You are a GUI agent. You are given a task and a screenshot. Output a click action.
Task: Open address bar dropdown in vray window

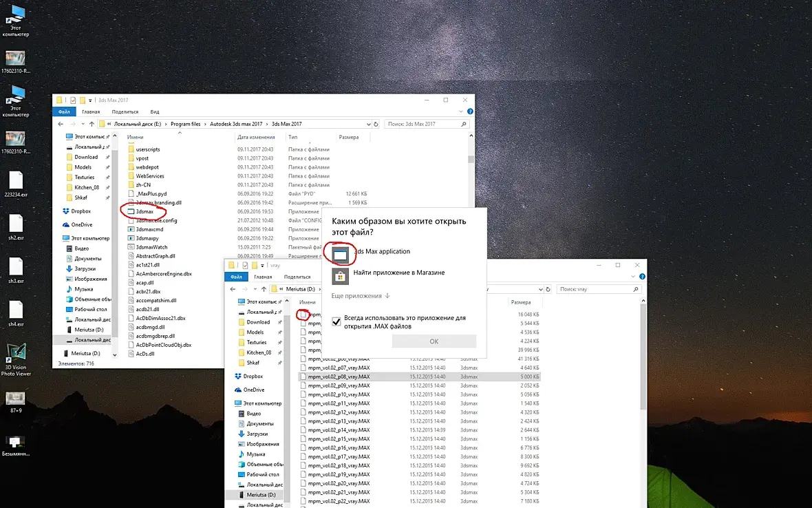(540, 289)
